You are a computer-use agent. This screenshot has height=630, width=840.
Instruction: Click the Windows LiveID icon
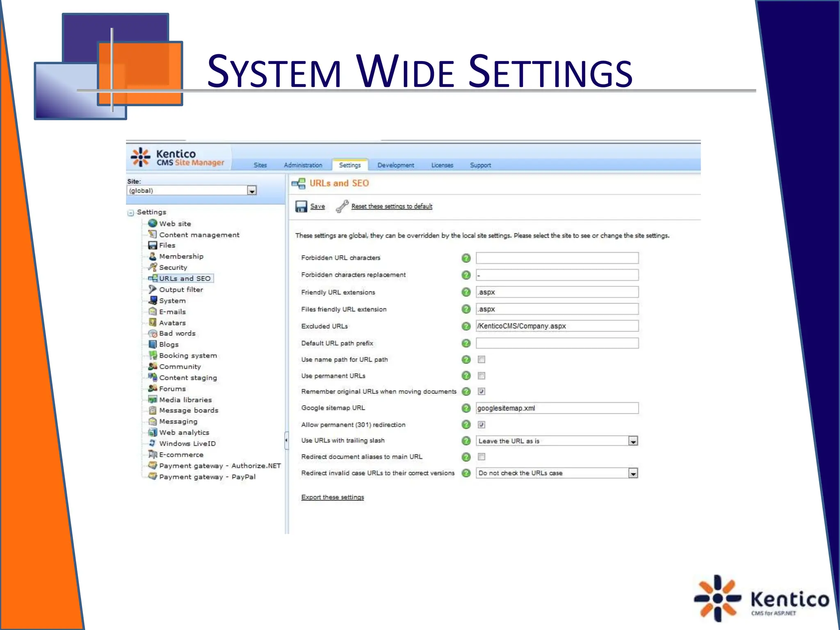[x=153, y=443]
